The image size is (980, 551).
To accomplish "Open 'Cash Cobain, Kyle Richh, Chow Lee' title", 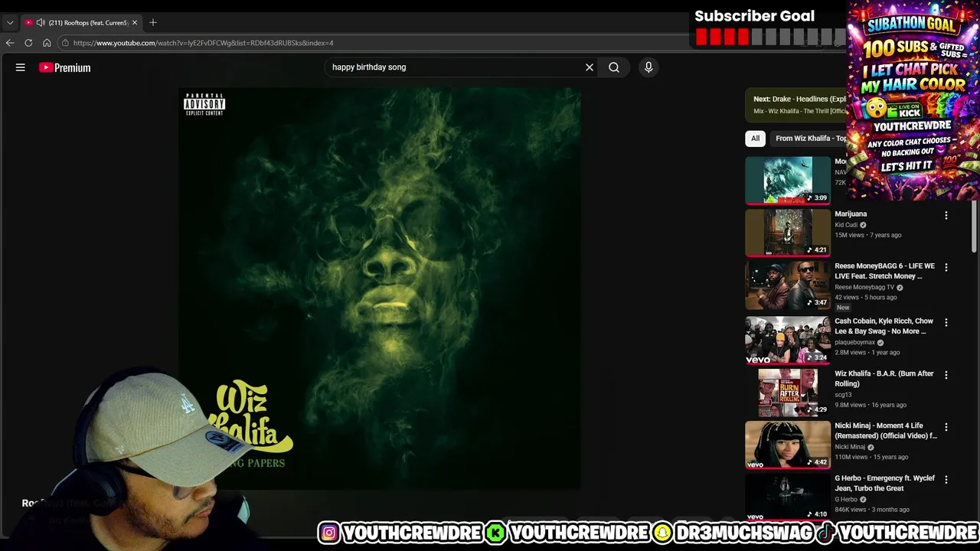I will pos(884,326).
